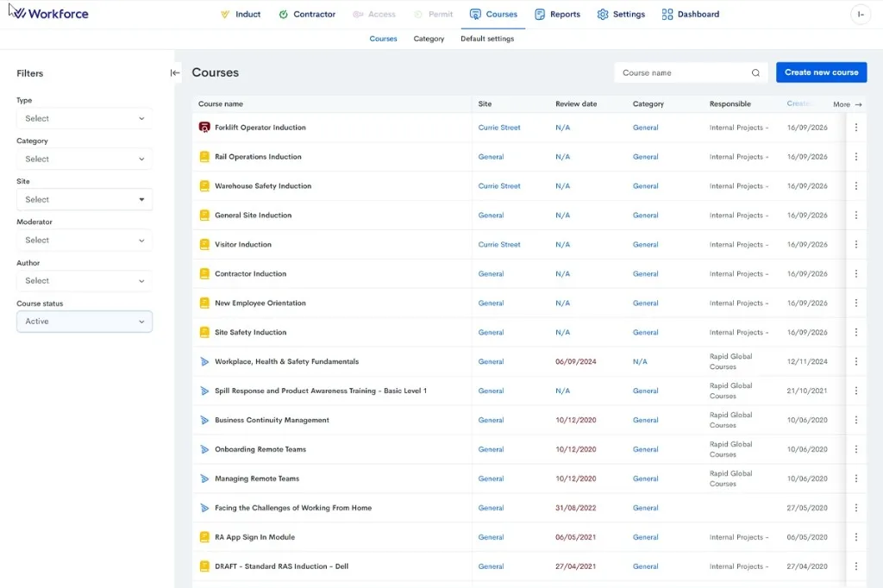Click the DRAFT Standard RAS Induction course icon

(204, 566)
